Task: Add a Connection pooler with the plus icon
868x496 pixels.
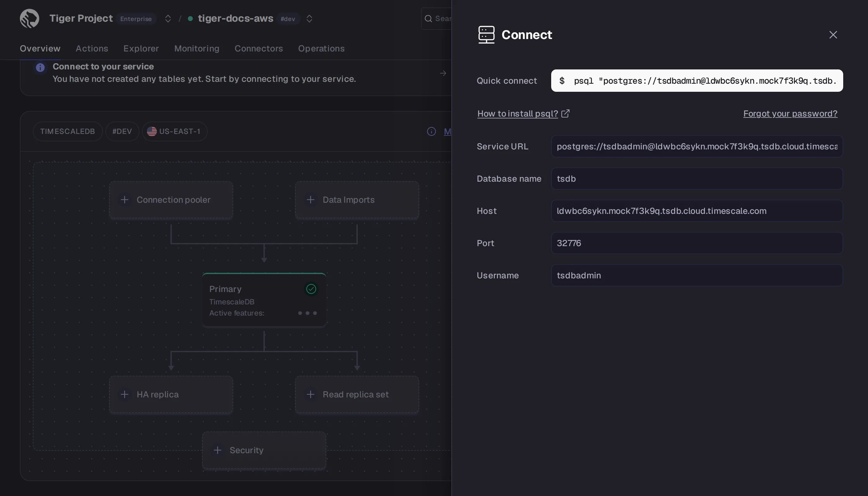Action: point(125,200)
